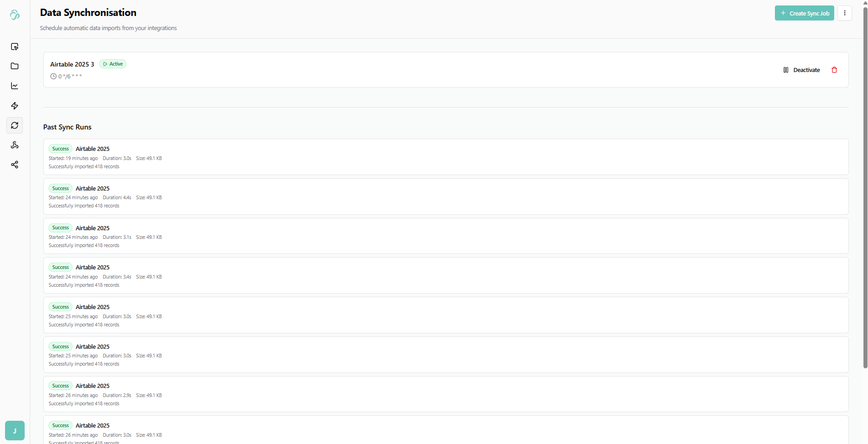
Task: Open the lightning bolt automation icon
Action: tap(15, 106)
